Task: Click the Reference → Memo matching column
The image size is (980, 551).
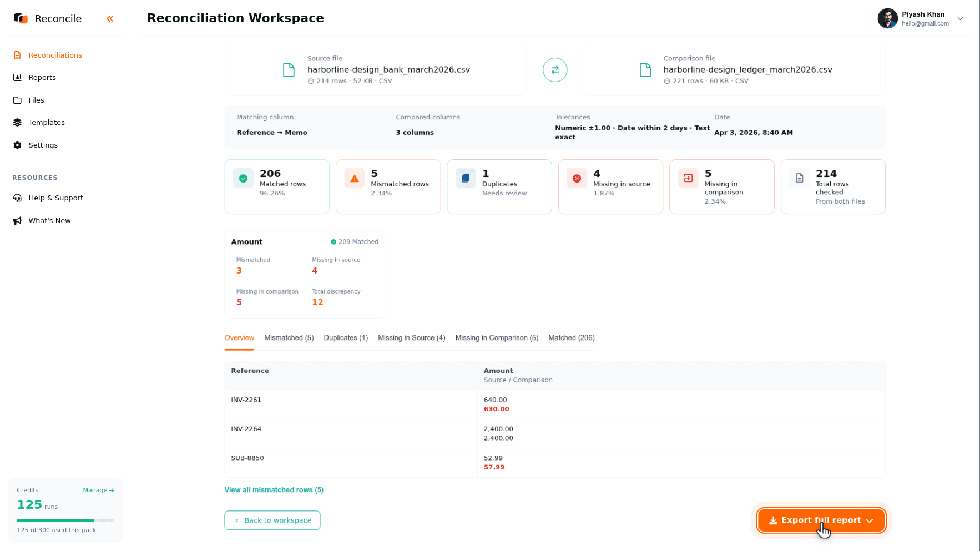Action: [272, 133]
